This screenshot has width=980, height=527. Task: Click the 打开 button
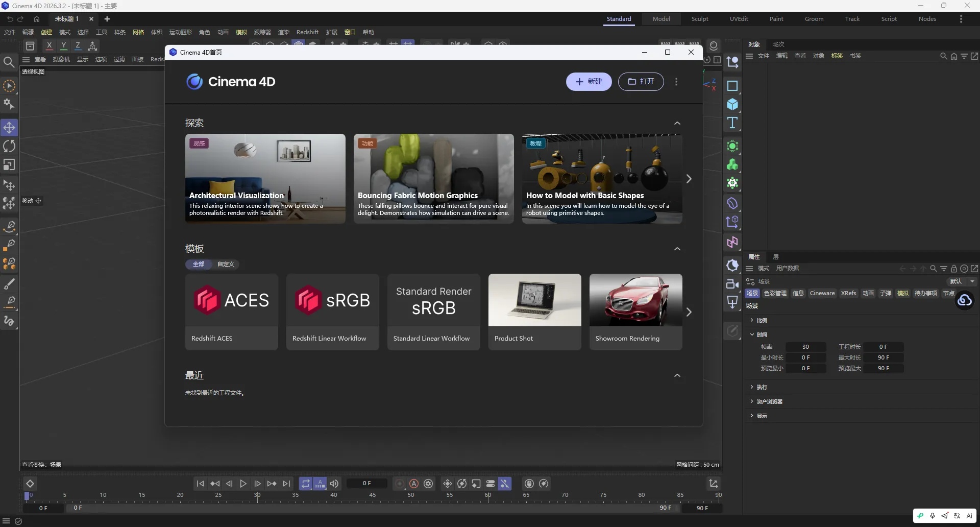[x=641, y=82]
